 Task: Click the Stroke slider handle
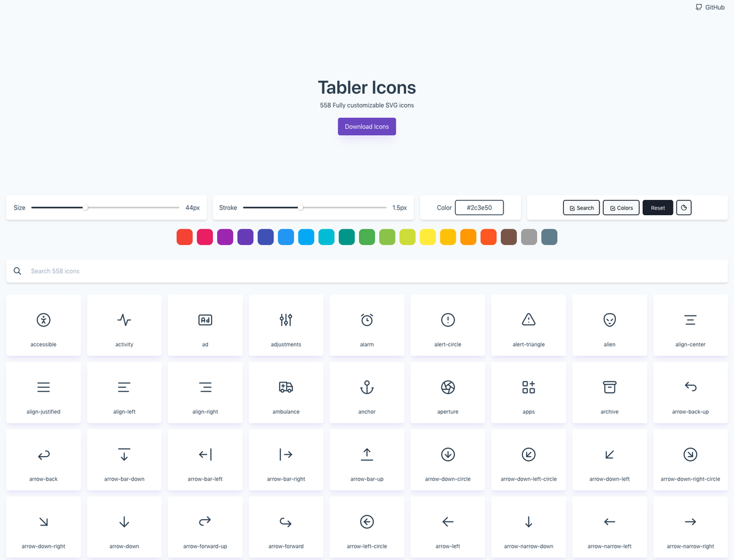pyautogui.click(x=301, y=208)
